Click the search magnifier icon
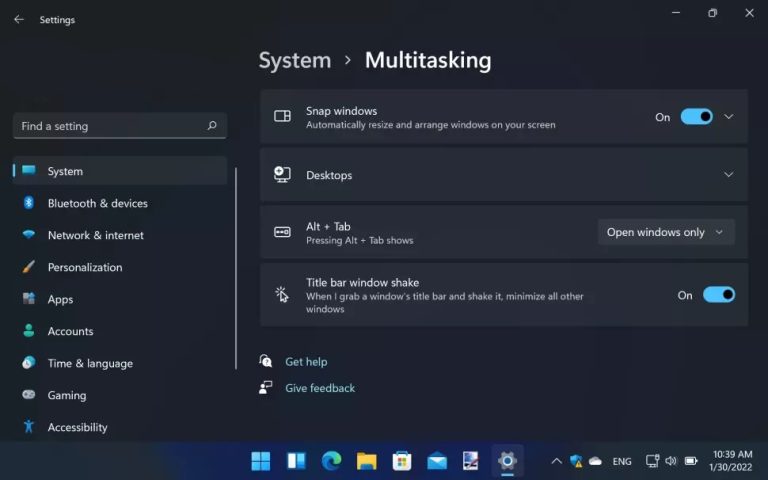Image resolution: width=768 pixels, height=480 pixels. pos(212,126)
